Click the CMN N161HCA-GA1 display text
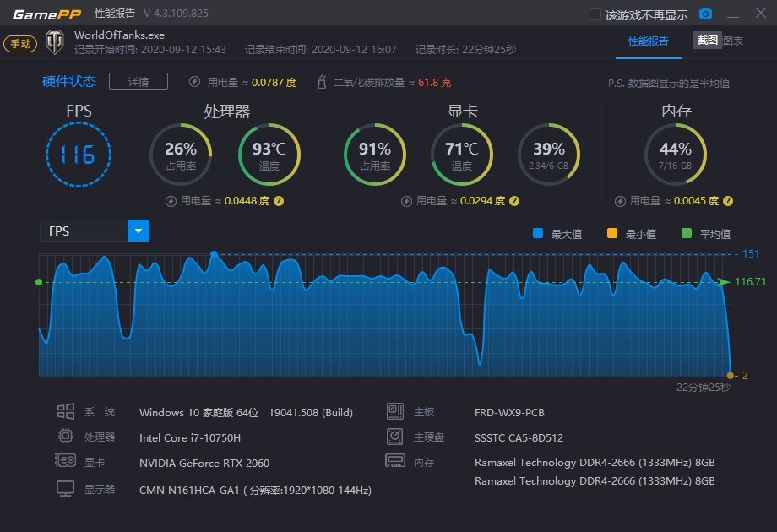Screen dimensions: 777x532 (x=255, y=491)
